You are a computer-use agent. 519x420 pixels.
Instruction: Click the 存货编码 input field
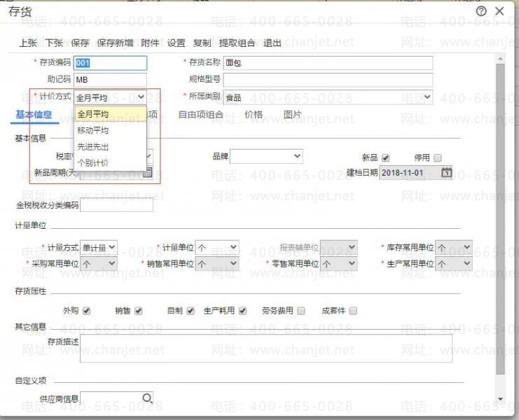tap(110, 63)
